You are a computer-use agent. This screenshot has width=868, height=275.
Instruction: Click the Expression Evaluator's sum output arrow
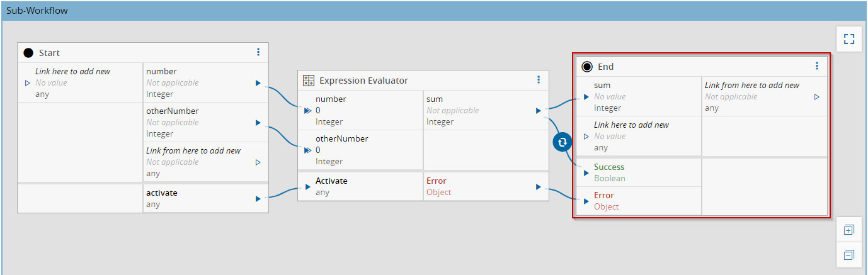[x=539, y=111]
